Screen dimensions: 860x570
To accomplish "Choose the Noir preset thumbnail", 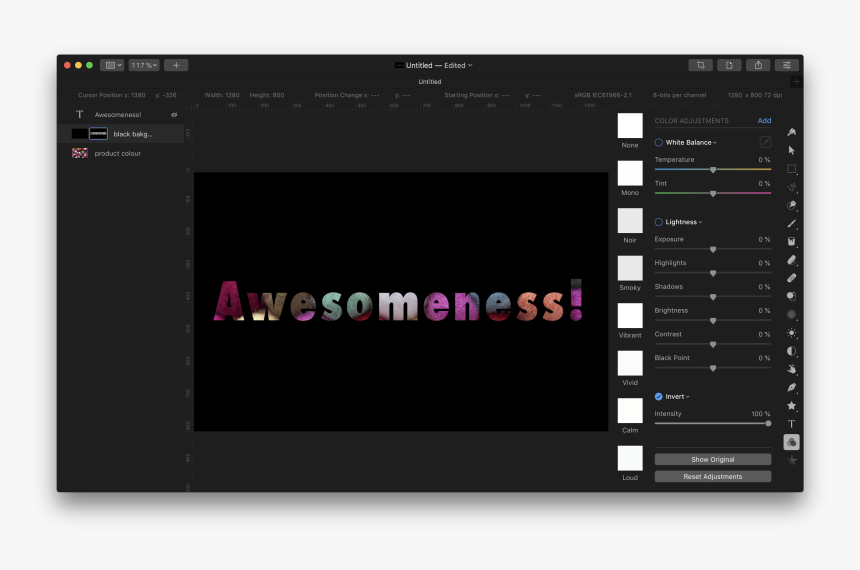I will tap(630, 221).
